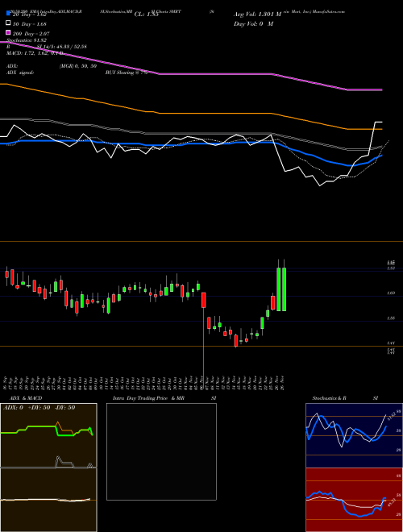
Task: Click the 'Day Vol: 0 M' label
Action: [x=253, y=23]
